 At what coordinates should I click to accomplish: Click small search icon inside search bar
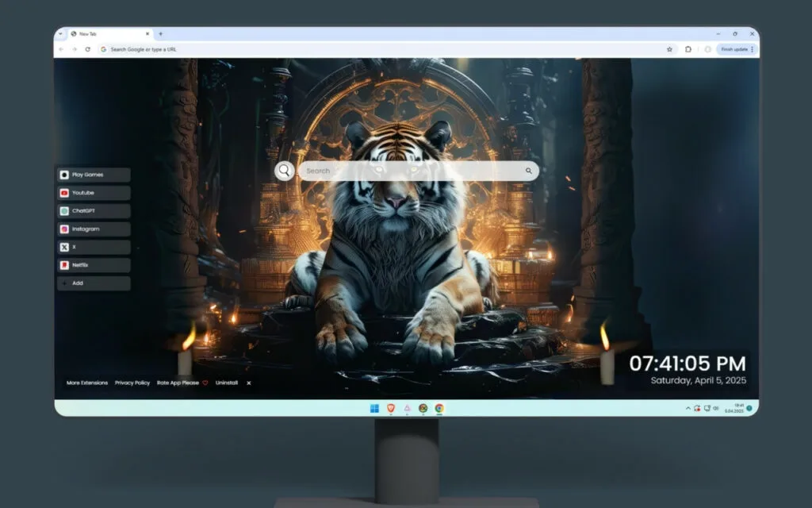[x=529, y=171]
